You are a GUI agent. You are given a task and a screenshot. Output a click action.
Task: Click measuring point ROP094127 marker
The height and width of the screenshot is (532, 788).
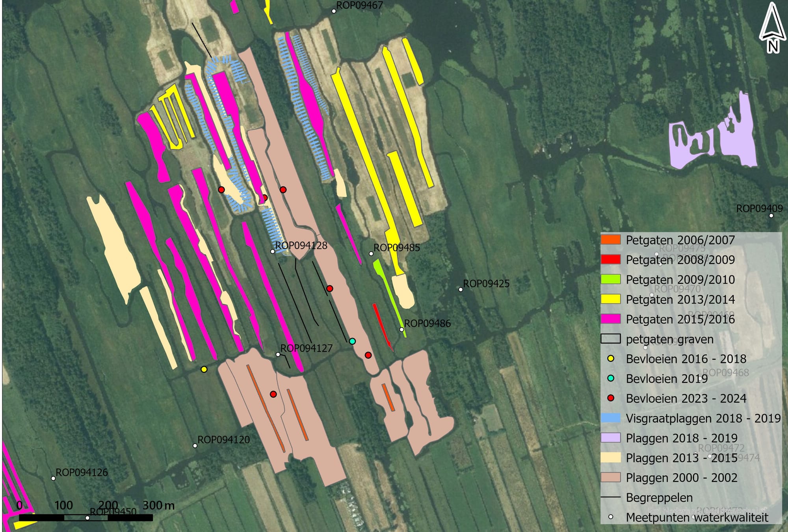pyautogui.click(x=278, y=355)
